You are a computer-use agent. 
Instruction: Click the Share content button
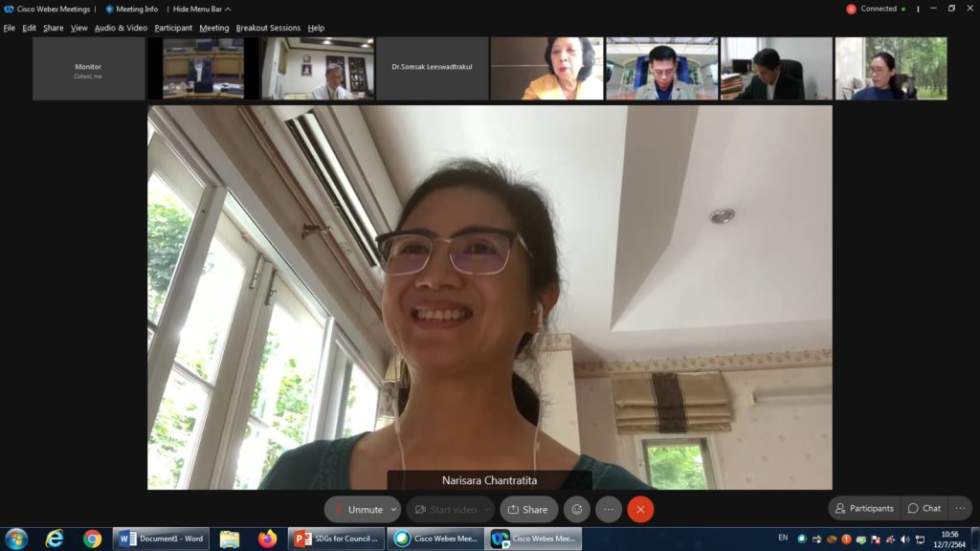click(x=528, y=509)
